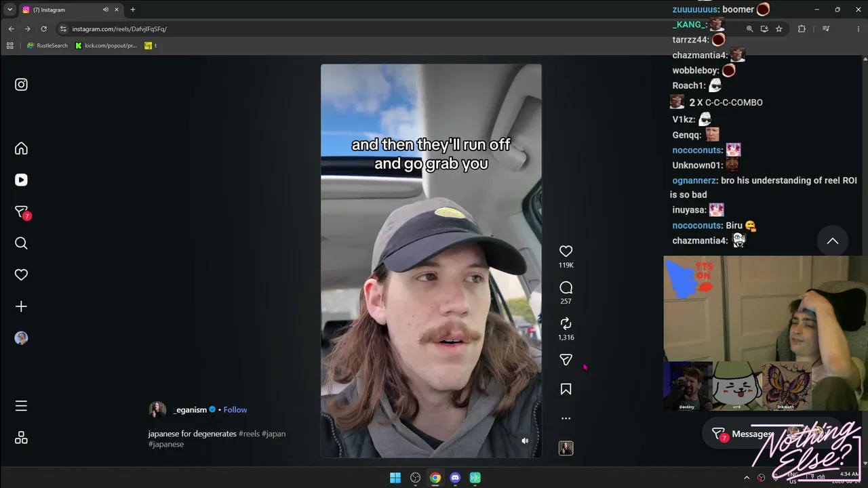Click the scroll-up chevron button in chat overlay
This screenshot has width=868, height=488.
pos(833,241)
